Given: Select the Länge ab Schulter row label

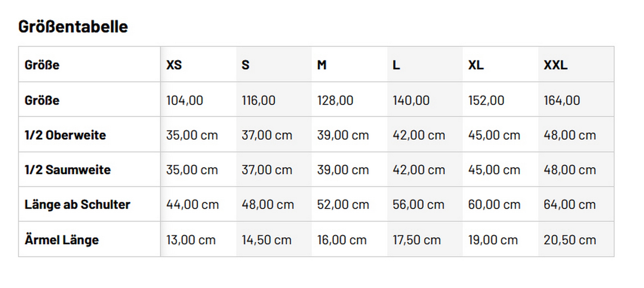Looking at the screenshot, I should coord(77,204).
